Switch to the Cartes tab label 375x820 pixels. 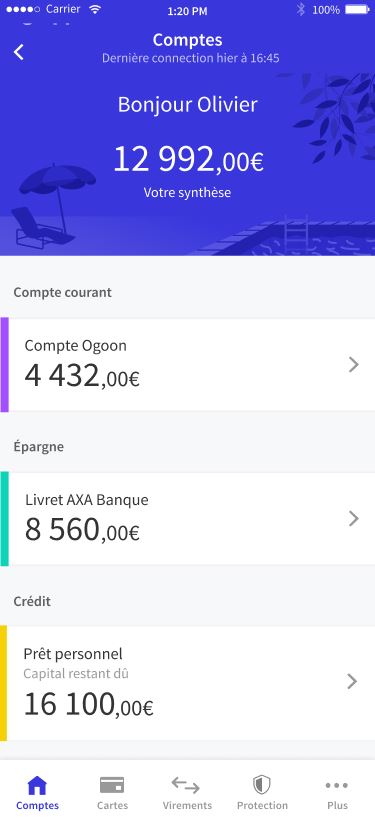click(112, 805)
